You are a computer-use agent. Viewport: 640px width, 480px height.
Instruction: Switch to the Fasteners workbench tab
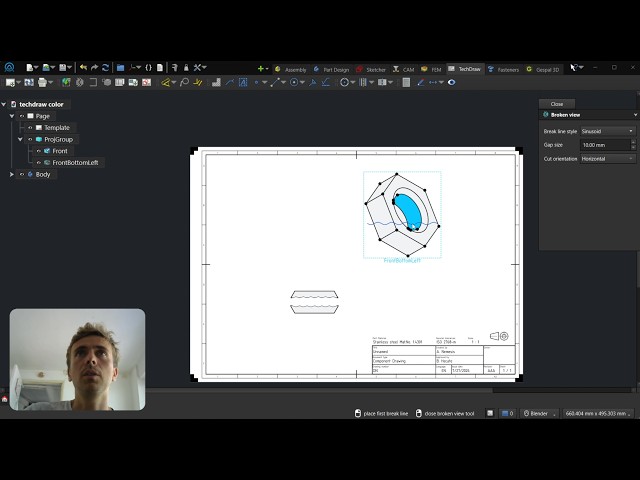click(503, 69)
